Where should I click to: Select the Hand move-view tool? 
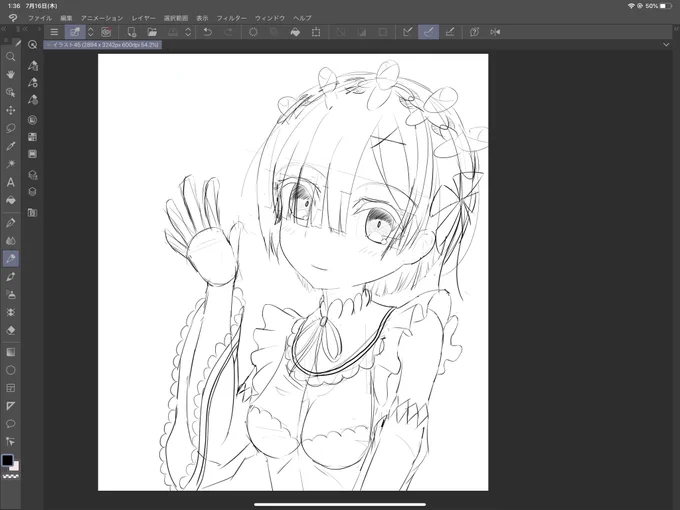click(11, 75)
